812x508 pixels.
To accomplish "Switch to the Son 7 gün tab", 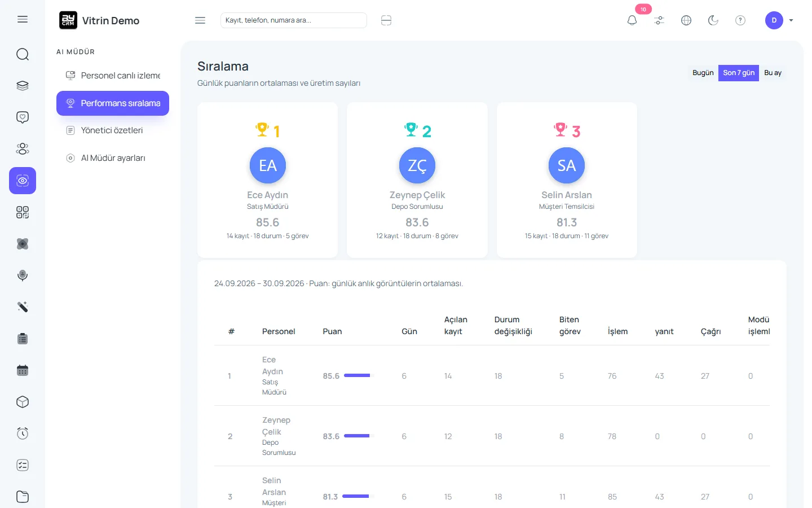I will pos(739,73).
